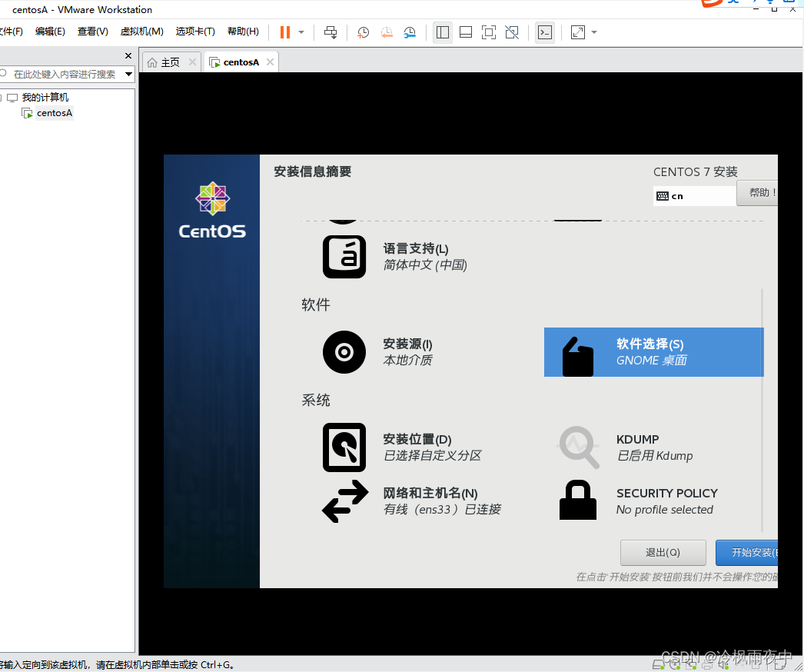Screen dimensions: 804x672
Task: Click the GNOME 桌面 selection text
Action: point(652,361)
